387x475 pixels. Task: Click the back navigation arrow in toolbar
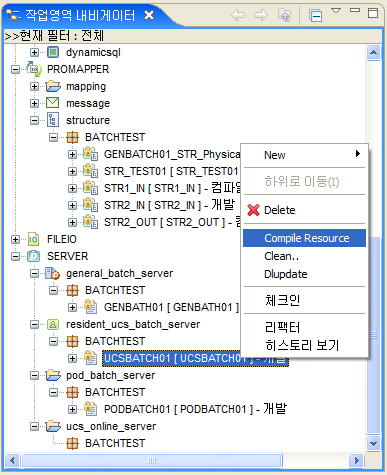click(238, 15)
